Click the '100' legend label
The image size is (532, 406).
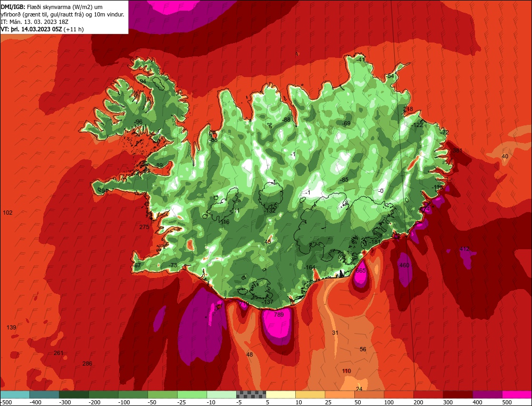(389, 402)
